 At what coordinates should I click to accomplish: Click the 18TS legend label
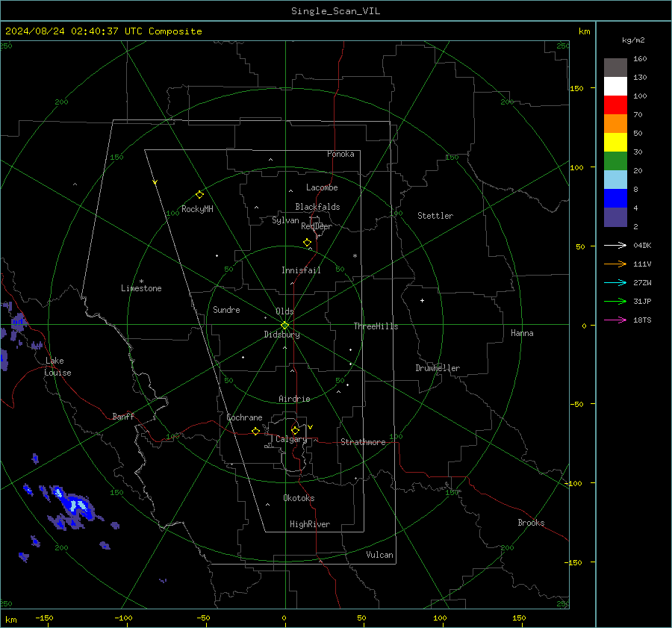point(642,320)
